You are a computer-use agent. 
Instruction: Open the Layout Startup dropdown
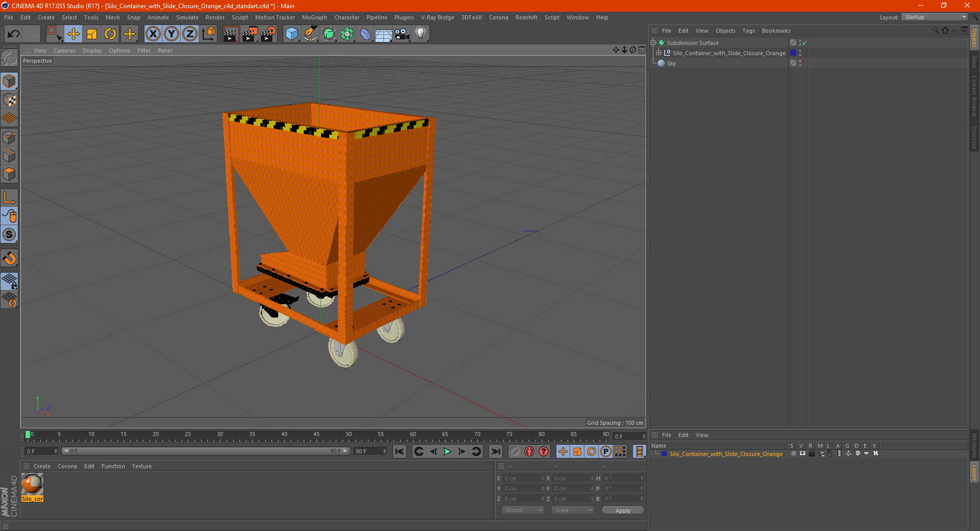pyautogui.click(x=935, y=17)
